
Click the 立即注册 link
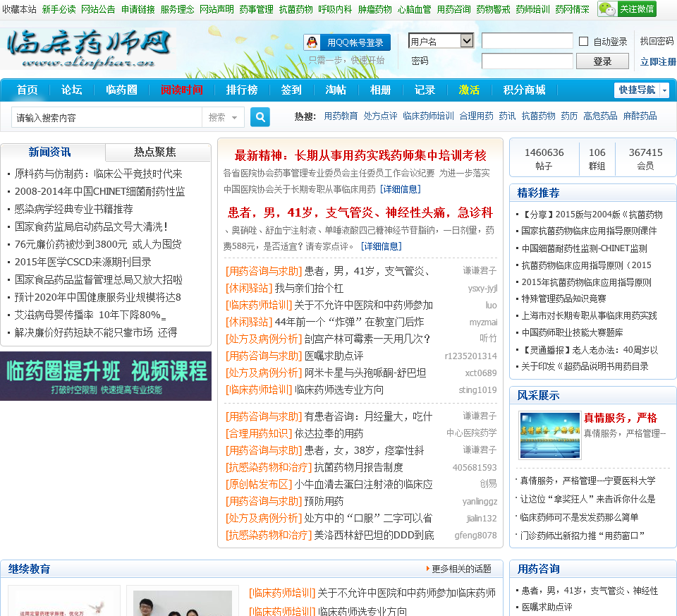point(658,61)
